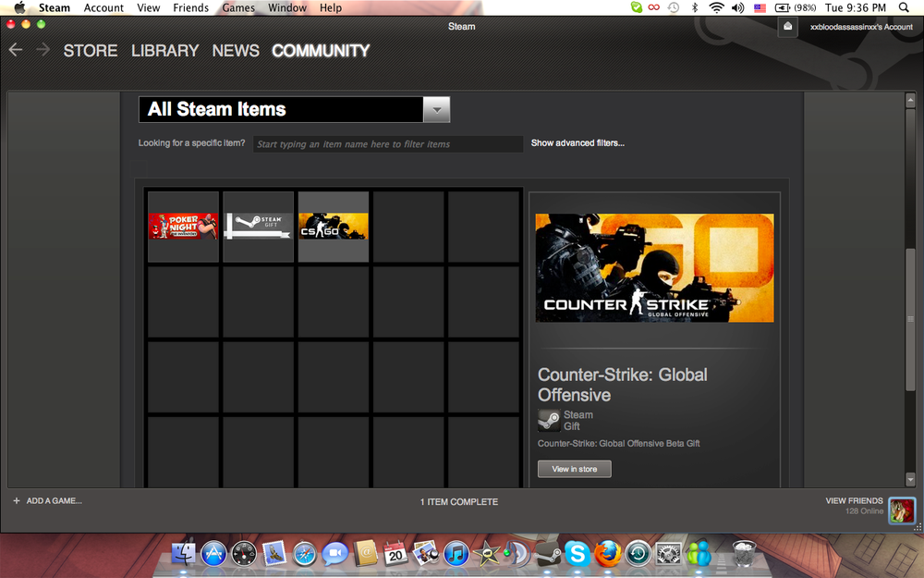Click the friends avatar next to View Friends

[902, 510]
